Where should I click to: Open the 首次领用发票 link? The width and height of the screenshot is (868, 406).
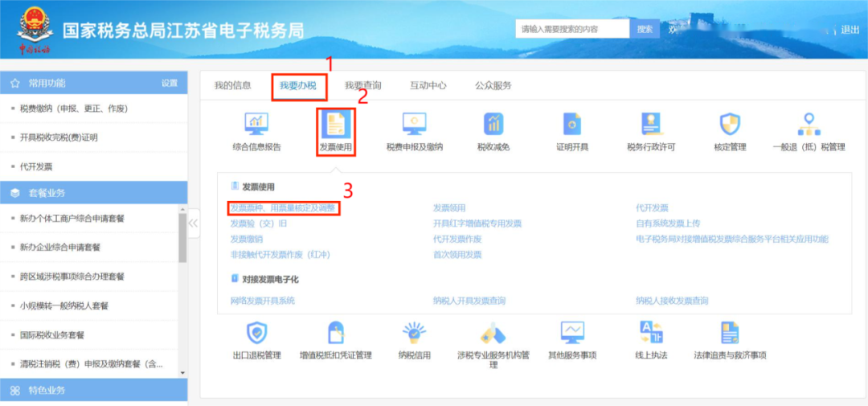[x=457, y=255]
